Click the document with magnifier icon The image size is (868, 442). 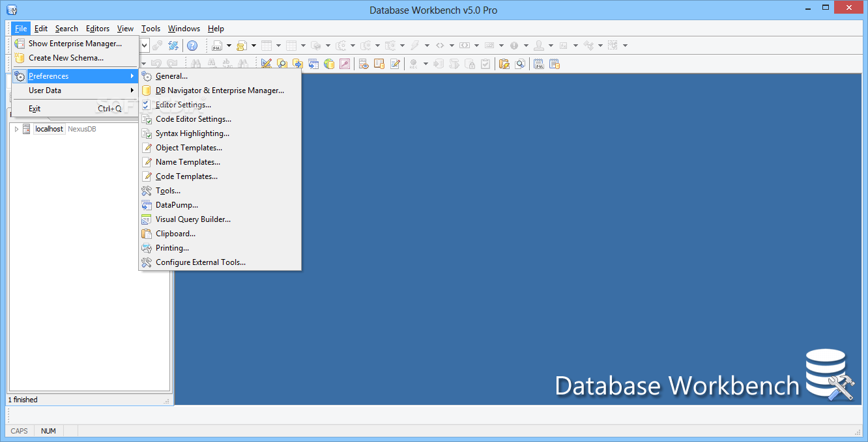(x=520, y=64)
